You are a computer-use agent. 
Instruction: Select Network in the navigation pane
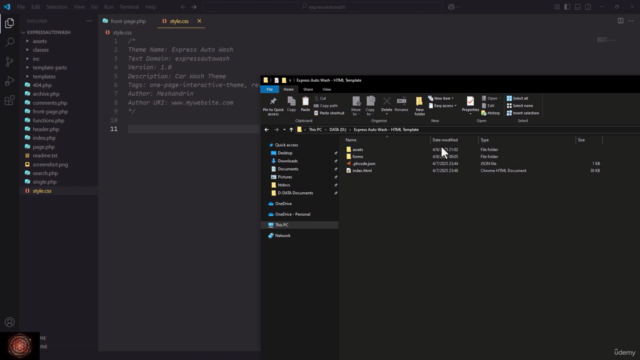click(282, 236)
